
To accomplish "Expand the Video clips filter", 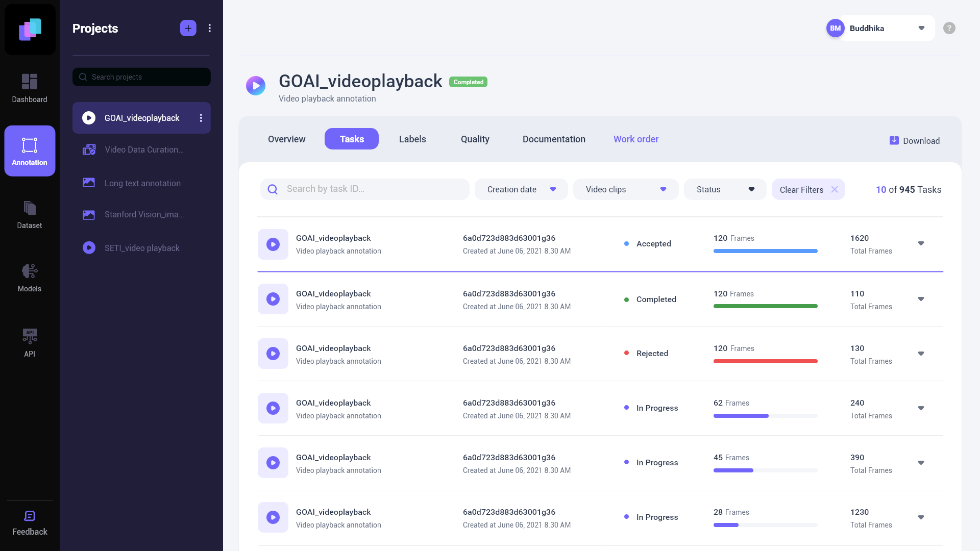I will click(625, 189).
